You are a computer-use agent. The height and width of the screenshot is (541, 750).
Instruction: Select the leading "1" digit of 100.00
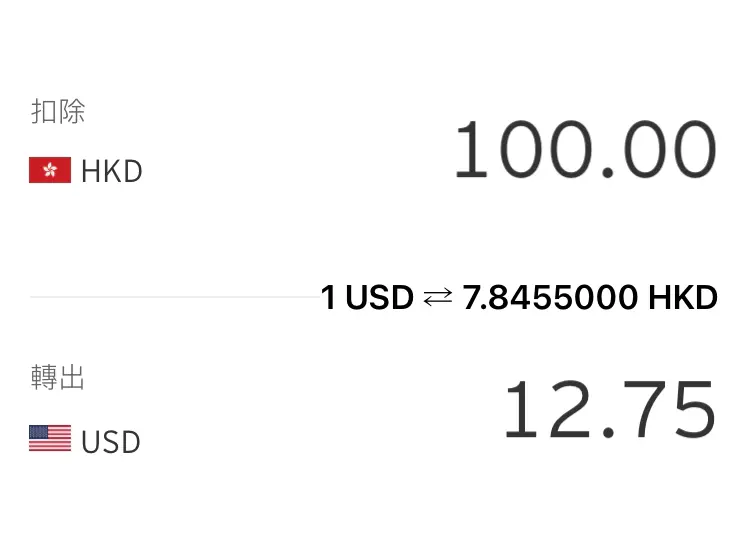[471, 149]
